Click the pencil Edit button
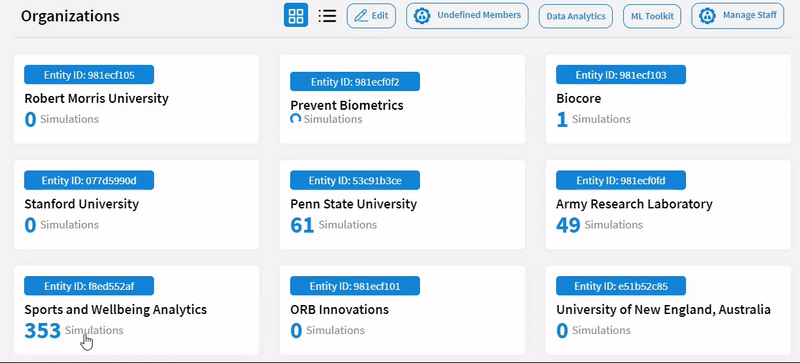 point(371,16)
